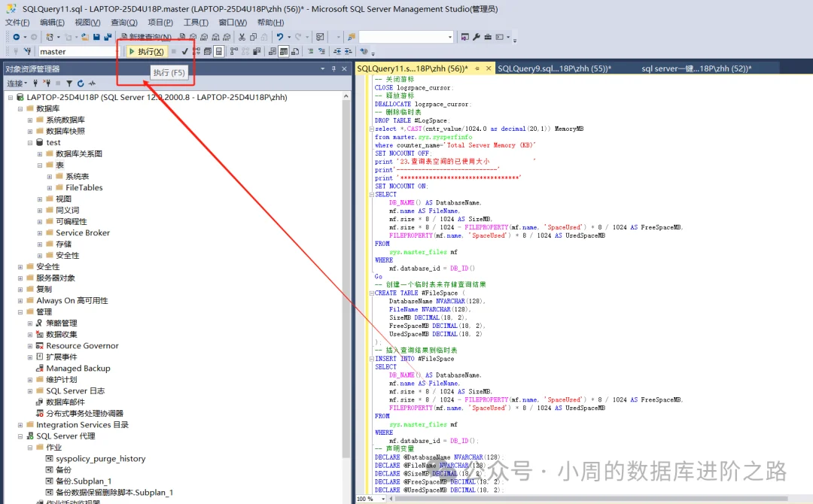Click the Save floppy disk icon

[x=96, y=37]
